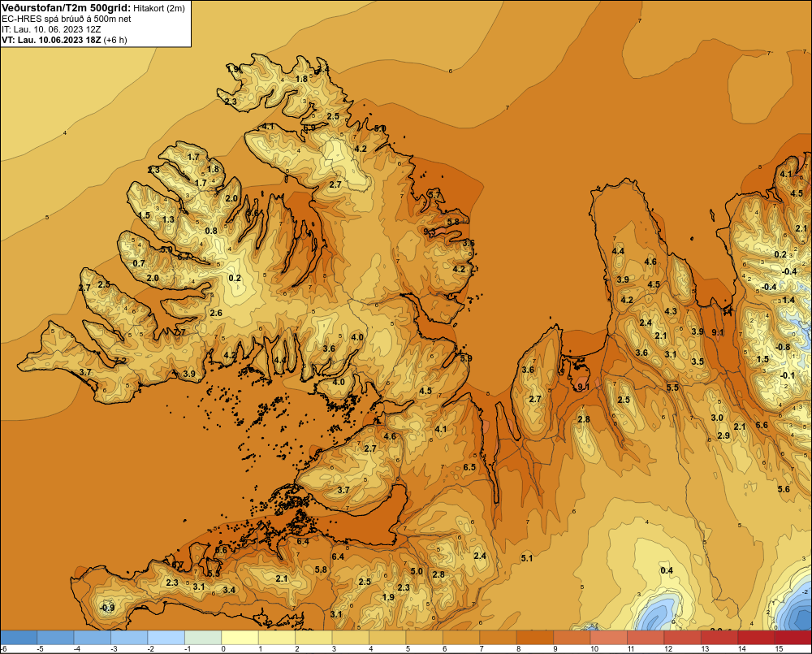
Task: Click the '-0.8' temperature value
Action: [x=782, y=347]
